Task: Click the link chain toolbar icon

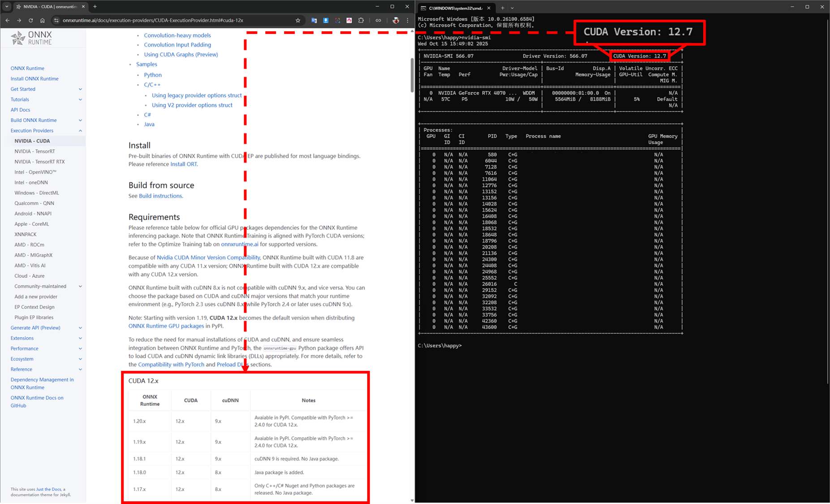Action: point(378,20)
